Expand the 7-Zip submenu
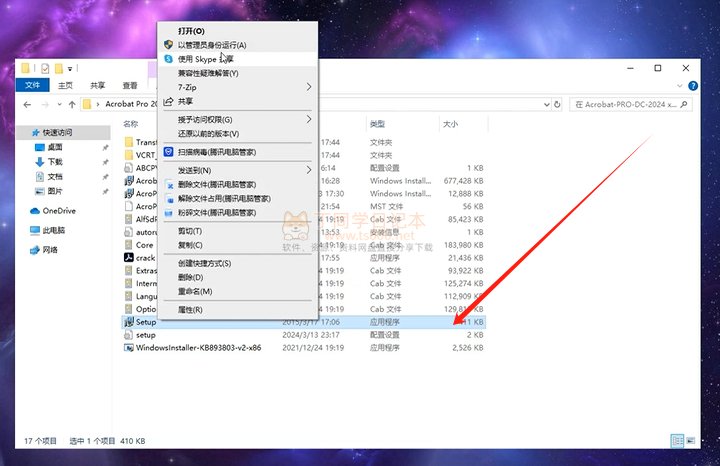720x466 pixels. [237, 87]
